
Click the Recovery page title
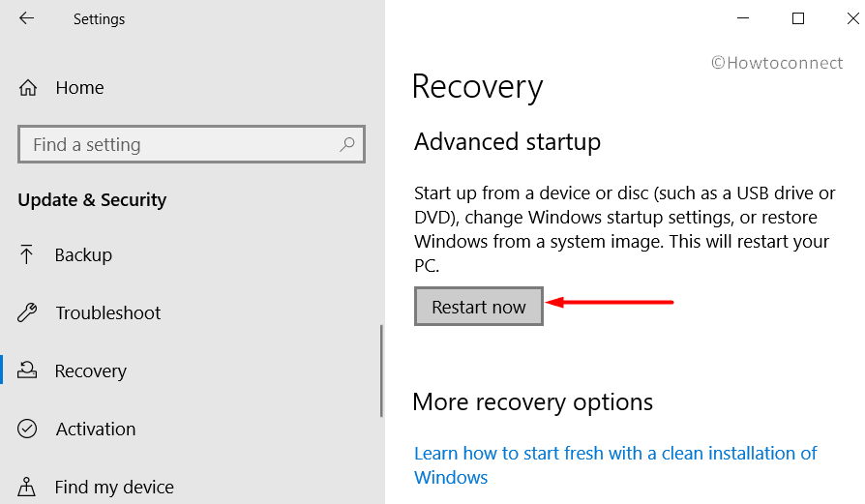coord(478,87)
